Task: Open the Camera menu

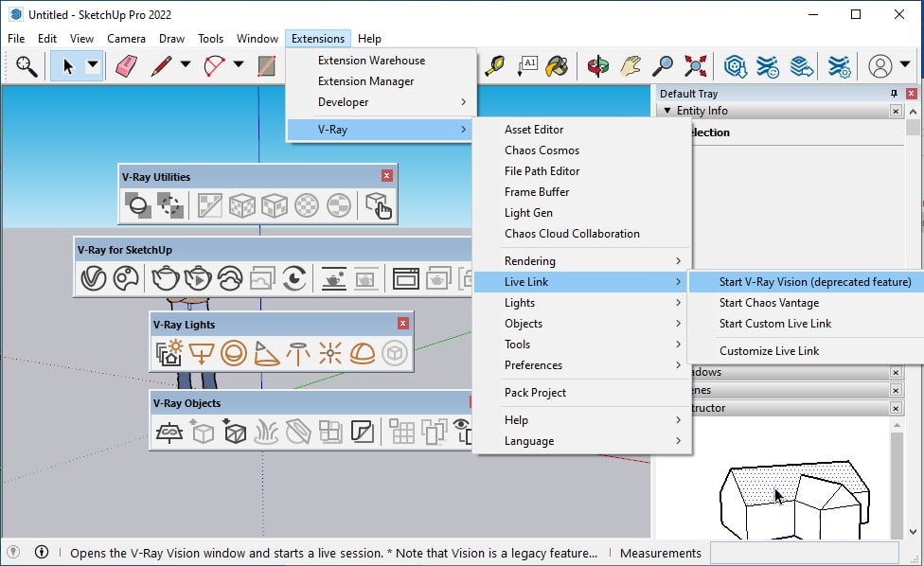Action: click(126, 38)
